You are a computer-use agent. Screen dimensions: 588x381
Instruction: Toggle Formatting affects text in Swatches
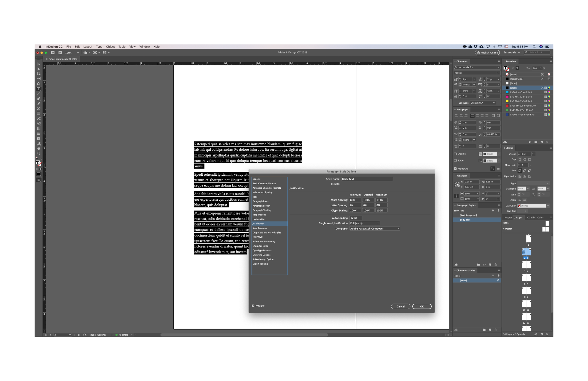(517, 68)
